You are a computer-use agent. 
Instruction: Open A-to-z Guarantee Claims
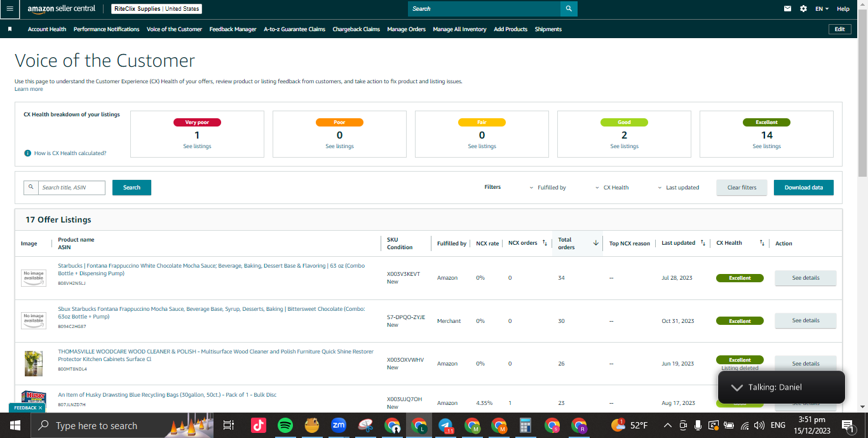coord(294,29)
